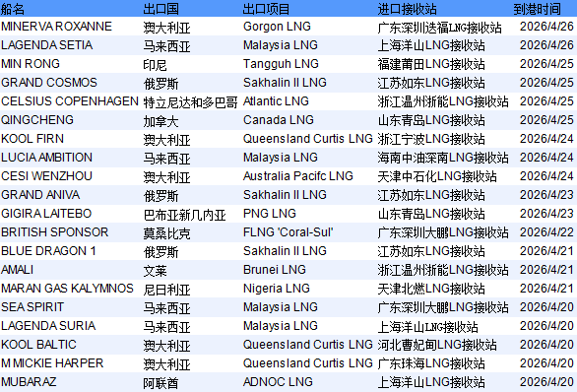Screen dimensions: 577x392
Task: Select the 加拿大 country cell
Action: (160, 121)
